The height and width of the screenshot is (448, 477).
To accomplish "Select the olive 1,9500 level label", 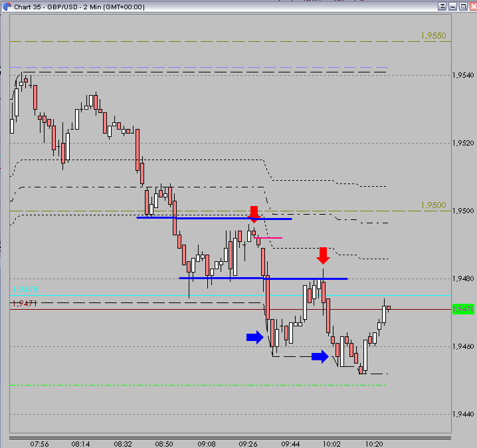I will click(434, 205).
